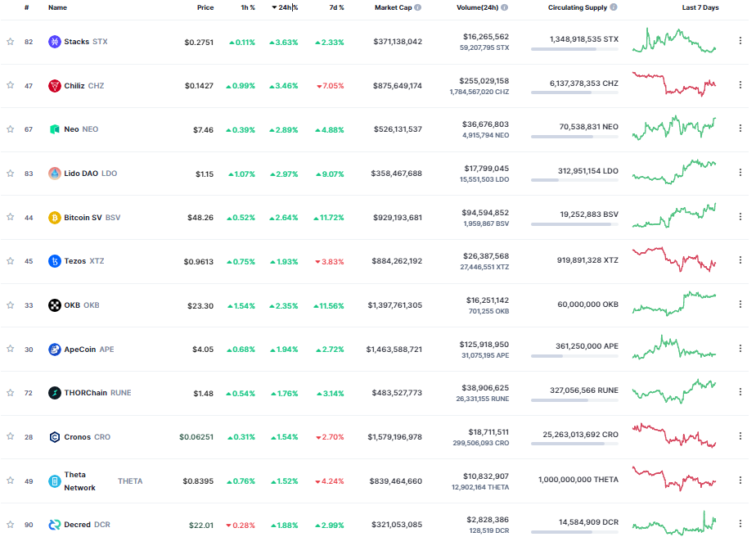Open the more options menu for Stacks

coord(740,41)
